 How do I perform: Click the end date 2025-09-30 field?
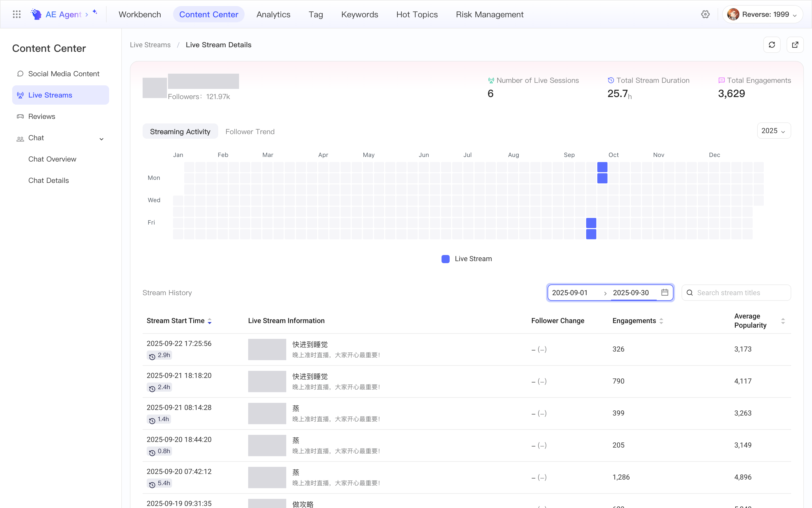tap(631, 293)
